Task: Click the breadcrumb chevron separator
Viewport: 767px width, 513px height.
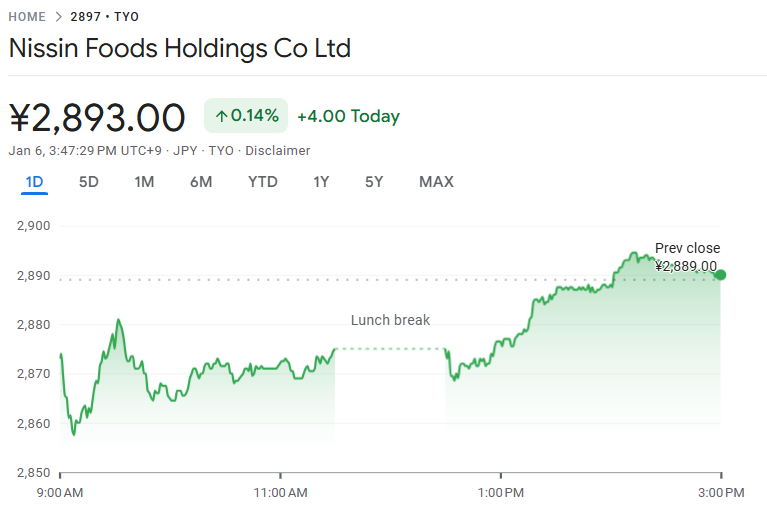Action: click(58, 17)
